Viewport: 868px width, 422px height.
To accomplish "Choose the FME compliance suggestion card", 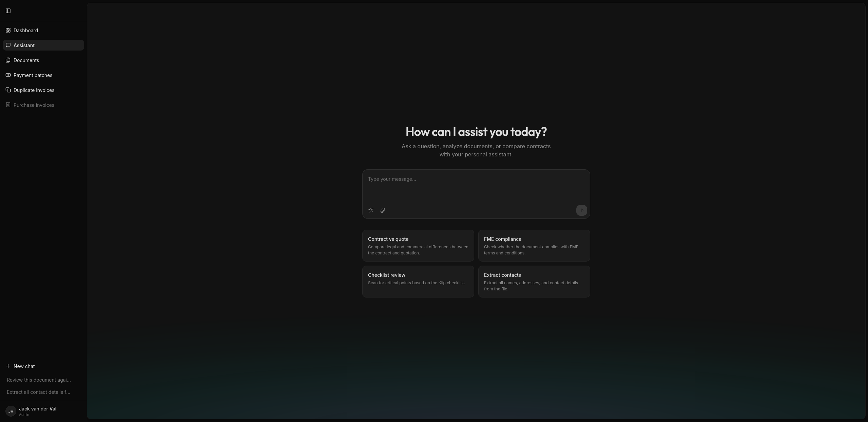I will coord(534,246).
